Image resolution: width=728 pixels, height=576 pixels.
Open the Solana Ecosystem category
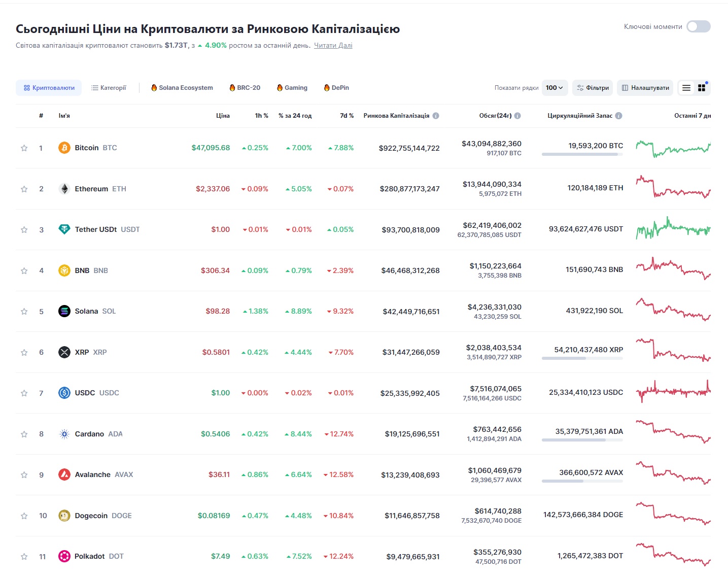point(182,88)
